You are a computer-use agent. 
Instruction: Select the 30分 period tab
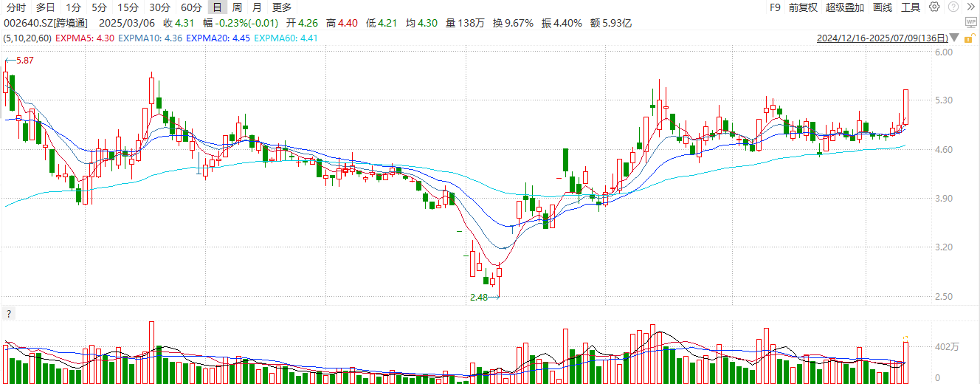[x=159, y=7]
